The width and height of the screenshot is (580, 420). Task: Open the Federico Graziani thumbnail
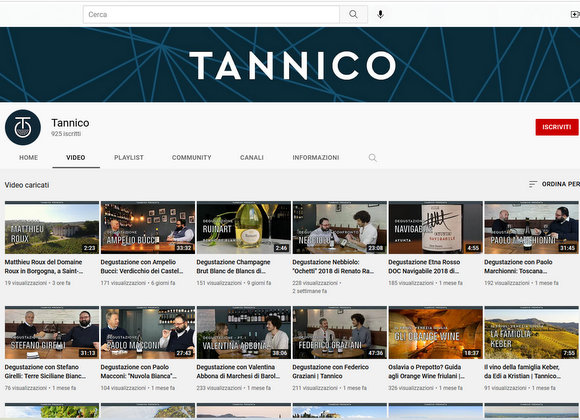click(x=340, y=333)
